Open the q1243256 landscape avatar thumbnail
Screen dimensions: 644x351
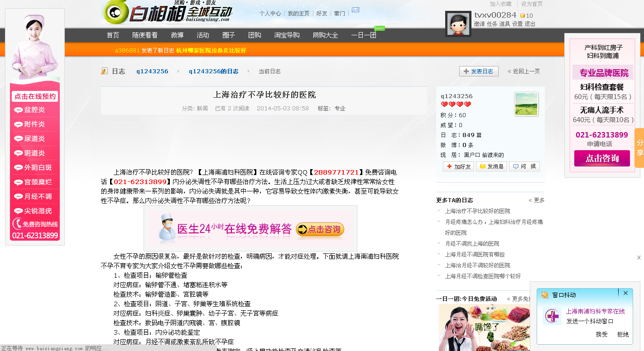point(526,104)
